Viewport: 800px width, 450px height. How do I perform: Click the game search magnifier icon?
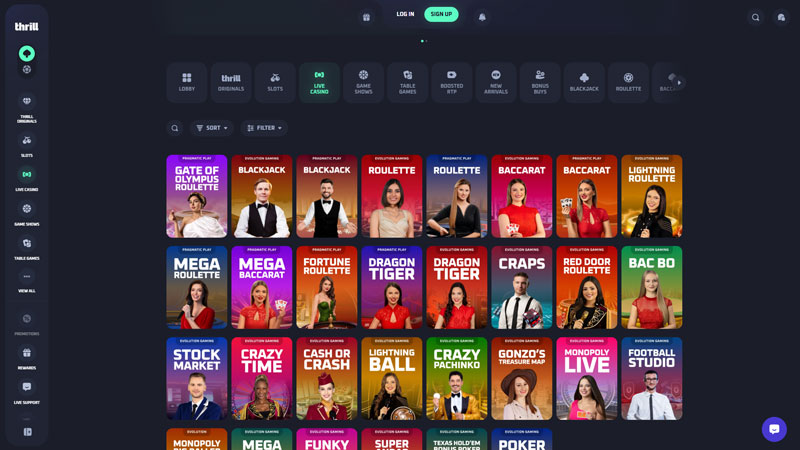[x=174, y=128]
